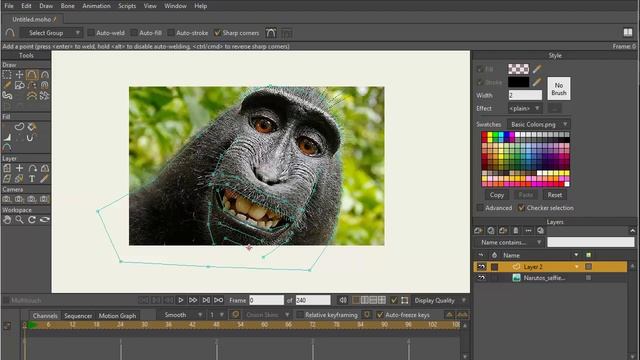Open the Effect plain dropdown
The image size is (640, 360).
coord(525,108)
